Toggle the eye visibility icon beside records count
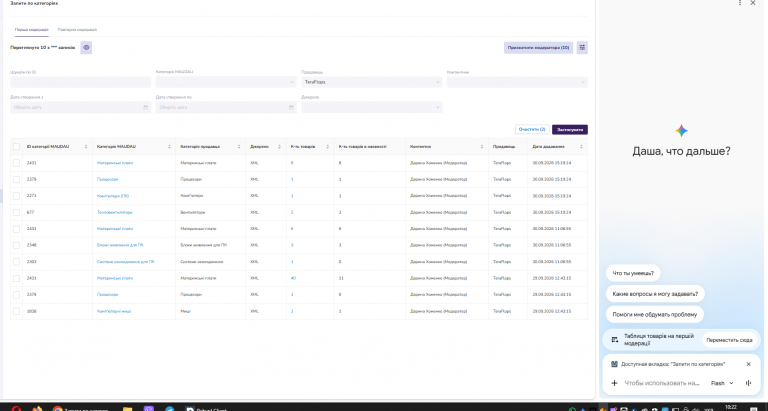Image resolution: width=768 pixels, height=411 pixels. coord(86,48)
